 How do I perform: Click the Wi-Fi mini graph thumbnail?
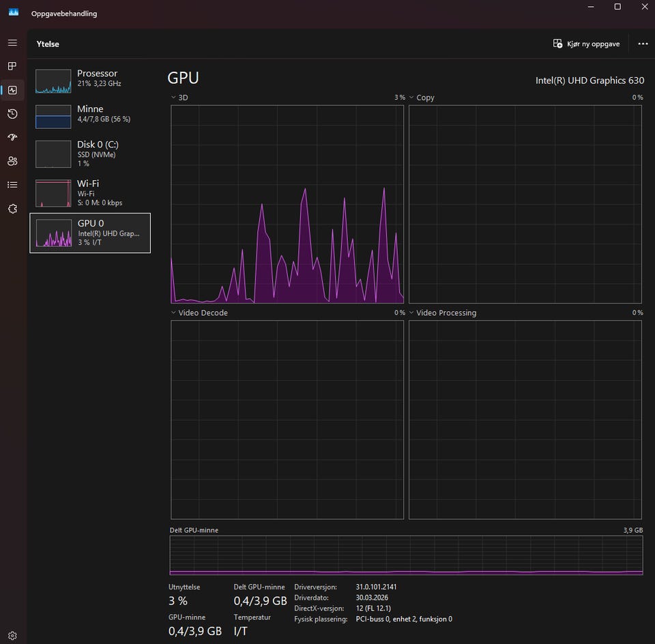click(53, 193)
